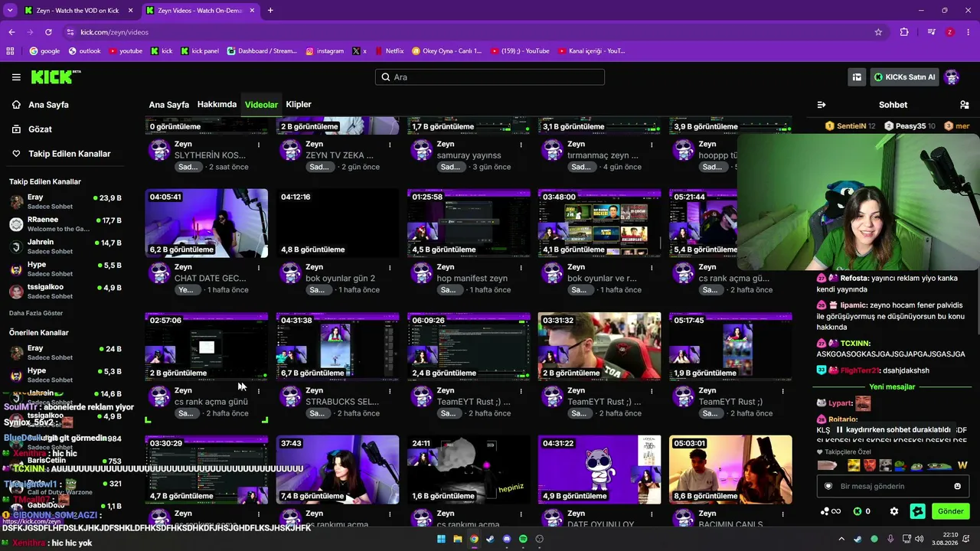980x551 pixels.
Task: Open the kick panel bookmark
Action: [200, 51]
